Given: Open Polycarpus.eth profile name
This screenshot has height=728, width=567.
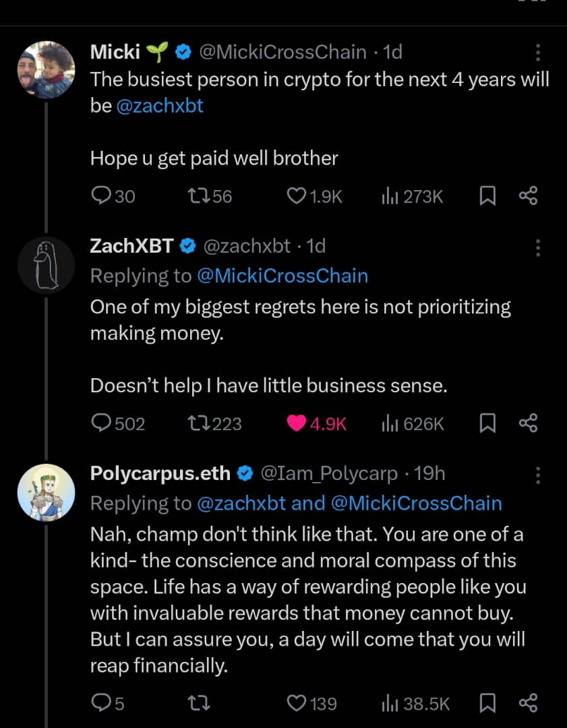Looking at the screenshot, I should [x=160, y=474].
